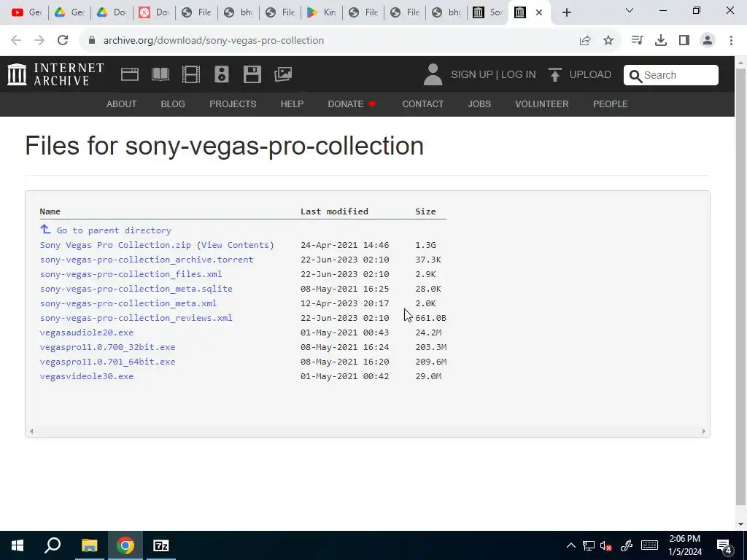The width and height of the screenshot is (747, 560).
Task: Open the Chrome three-dot menu
Action: [731, 40]
